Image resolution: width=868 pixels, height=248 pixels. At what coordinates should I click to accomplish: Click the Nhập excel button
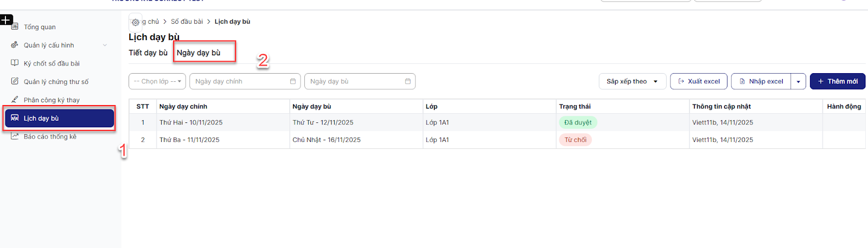(x=761, y=81)
